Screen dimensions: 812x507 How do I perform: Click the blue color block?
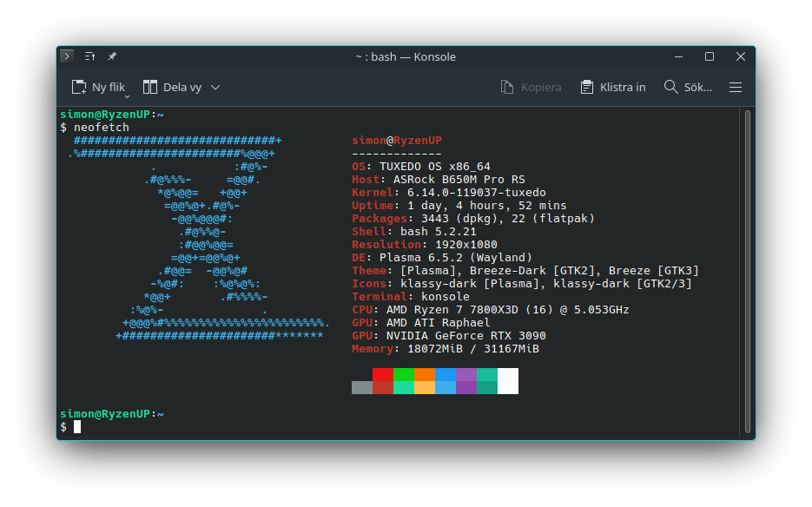tap(446, 374)
